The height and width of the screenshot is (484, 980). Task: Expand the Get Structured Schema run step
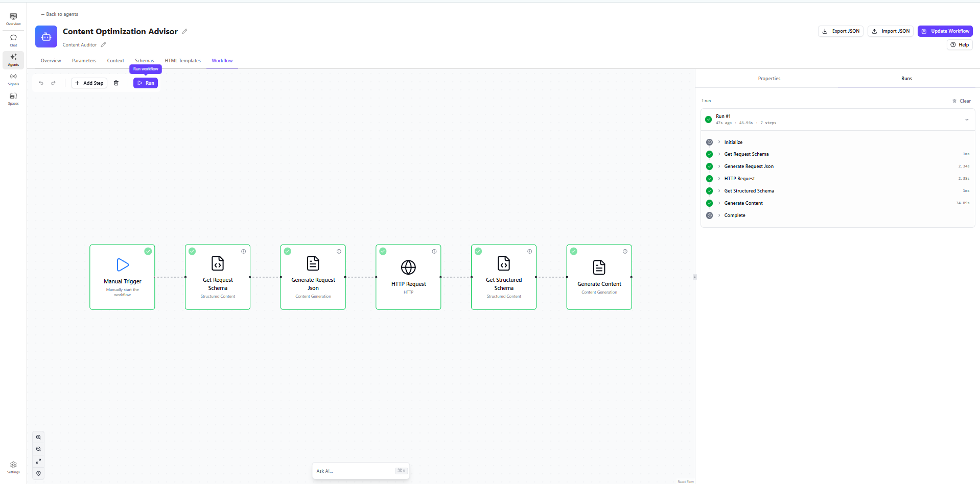tap(719, 191)
